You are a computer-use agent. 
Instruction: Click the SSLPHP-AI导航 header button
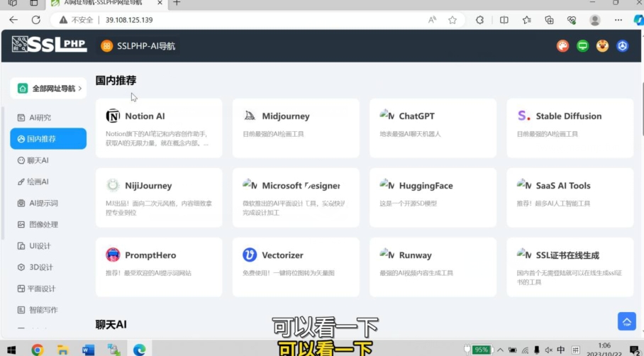point(138,46)
